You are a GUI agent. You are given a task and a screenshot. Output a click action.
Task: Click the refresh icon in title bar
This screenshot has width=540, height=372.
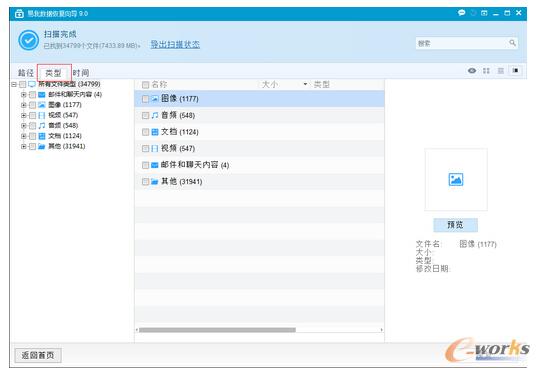(474, 13)
